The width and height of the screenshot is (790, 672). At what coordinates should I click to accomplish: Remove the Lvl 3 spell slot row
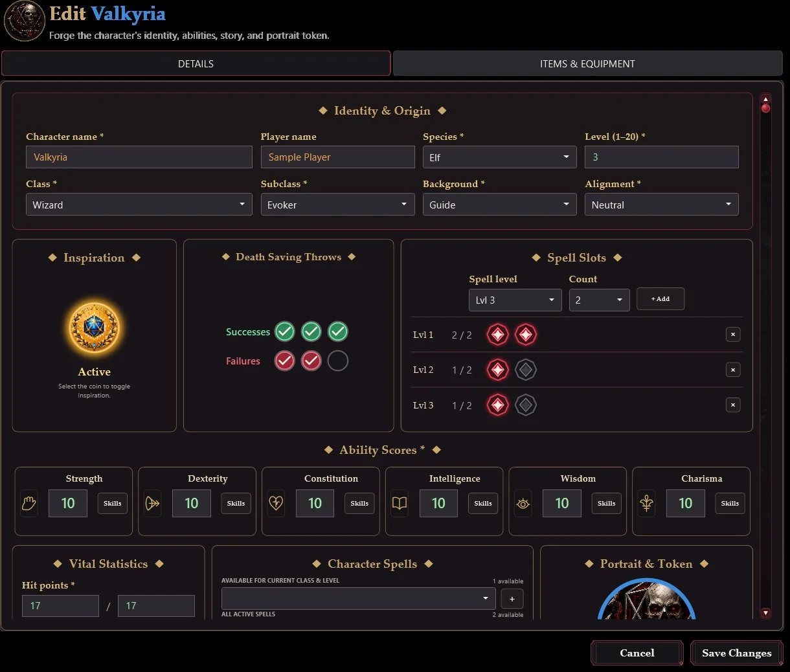[x=733, y=405]
